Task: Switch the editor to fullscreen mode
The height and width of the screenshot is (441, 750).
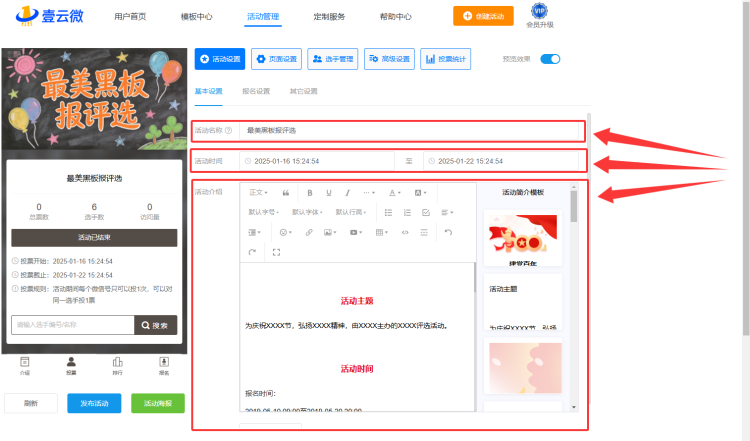Action: click(276, 252)
